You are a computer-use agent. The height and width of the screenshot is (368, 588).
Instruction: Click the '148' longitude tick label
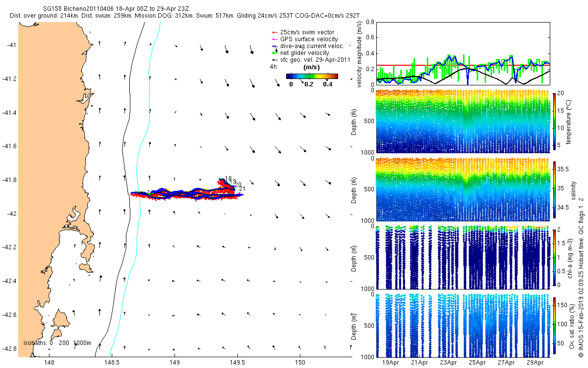pos(49,363)
